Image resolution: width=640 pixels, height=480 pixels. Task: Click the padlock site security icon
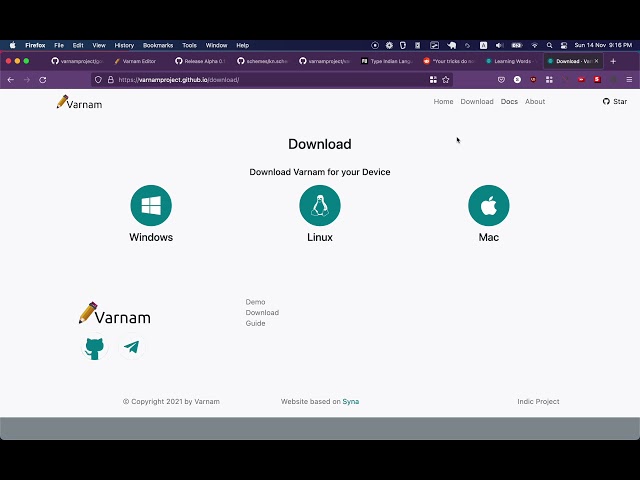(x=111, y=80)
